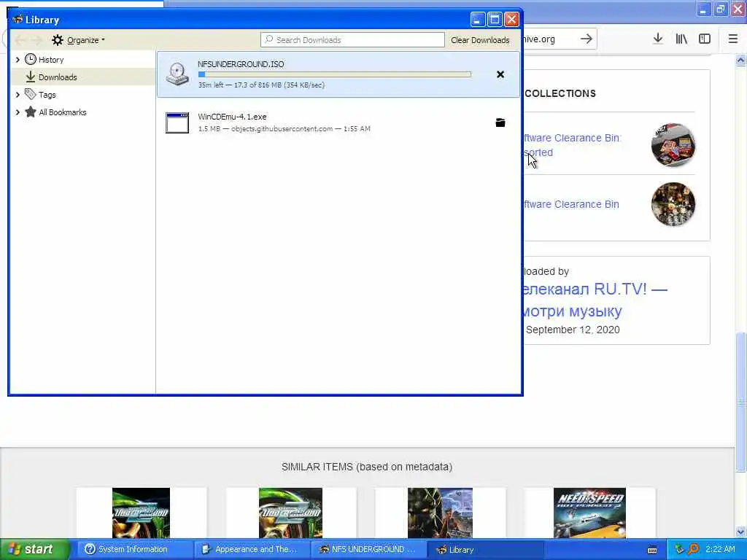Click the Need for Speed Hot Pursuit cover
This screenshot has width=747, height=560.
coord(589,513)
